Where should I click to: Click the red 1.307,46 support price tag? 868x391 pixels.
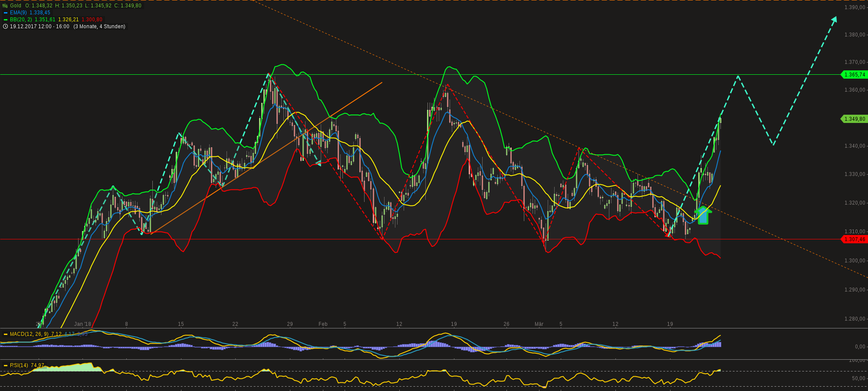[854, 239]
